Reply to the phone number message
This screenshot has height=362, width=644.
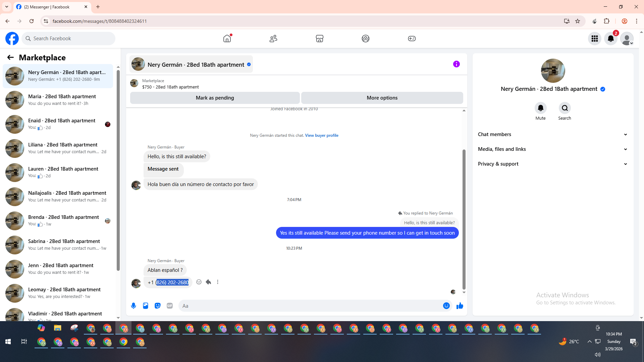click(208, 282)
